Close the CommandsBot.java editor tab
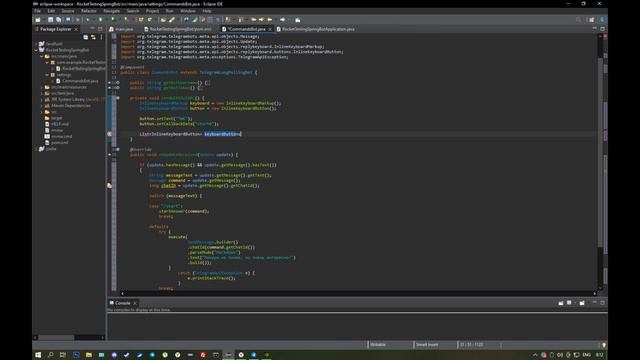This screenshot has width=640, height=360. tap(270, 29)
